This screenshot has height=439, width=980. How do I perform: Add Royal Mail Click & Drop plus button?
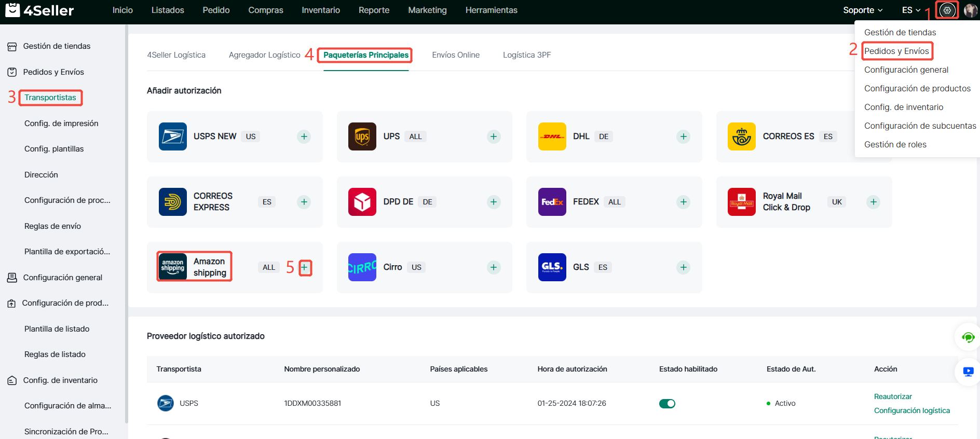[874, 202]
